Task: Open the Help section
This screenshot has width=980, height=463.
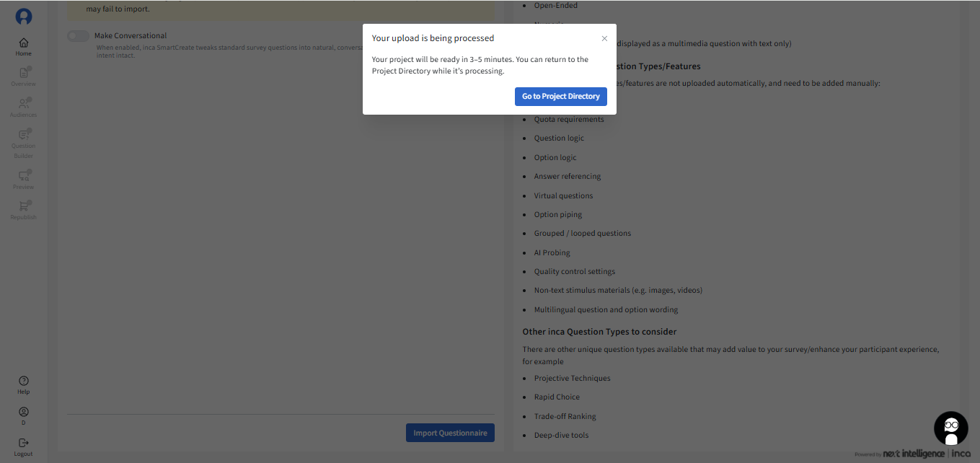Action: coord(24,385)
